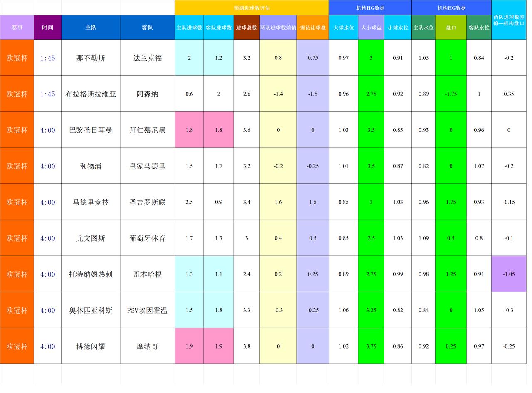Select the green 3.5 大小球盘 cell for 利物浦

pos(371,166)
